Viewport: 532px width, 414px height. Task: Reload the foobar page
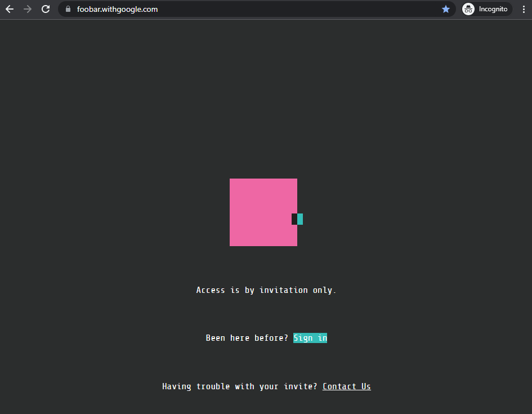(46, 9)
